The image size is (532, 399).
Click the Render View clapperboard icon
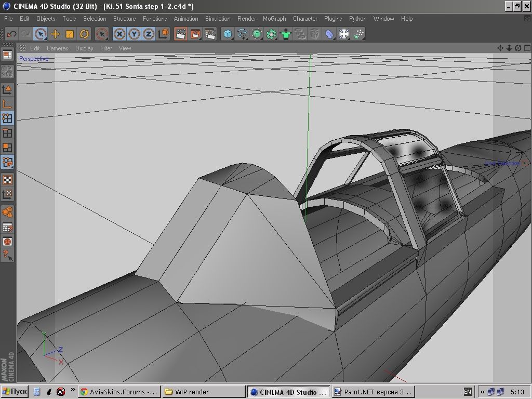(x=181, y=34)
